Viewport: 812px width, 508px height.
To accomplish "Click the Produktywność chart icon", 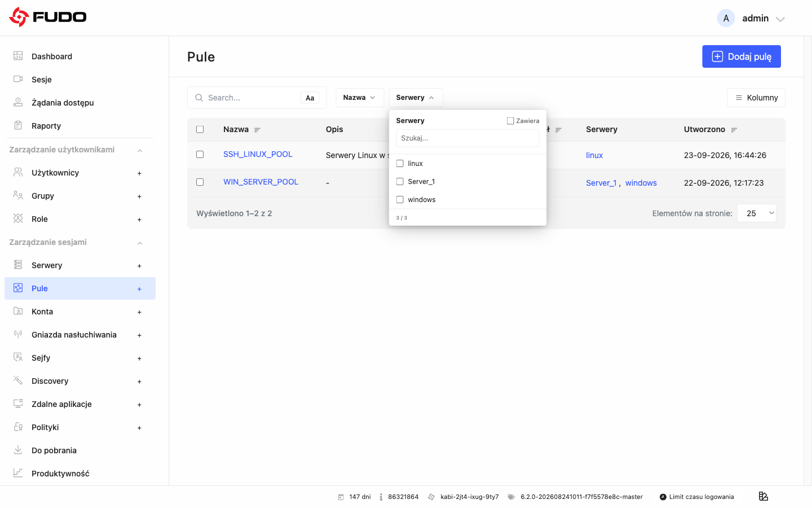I will click(18, 473).
